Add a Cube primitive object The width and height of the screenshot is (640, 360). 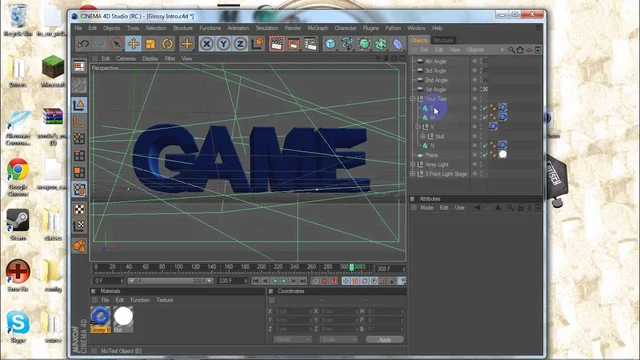(x=330, y=44)
